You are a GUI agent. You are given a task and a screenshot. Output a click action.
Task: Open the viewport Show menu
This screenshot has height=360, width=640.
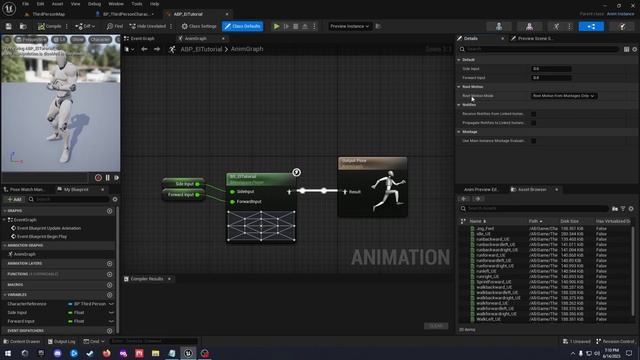tap(77, 40)
